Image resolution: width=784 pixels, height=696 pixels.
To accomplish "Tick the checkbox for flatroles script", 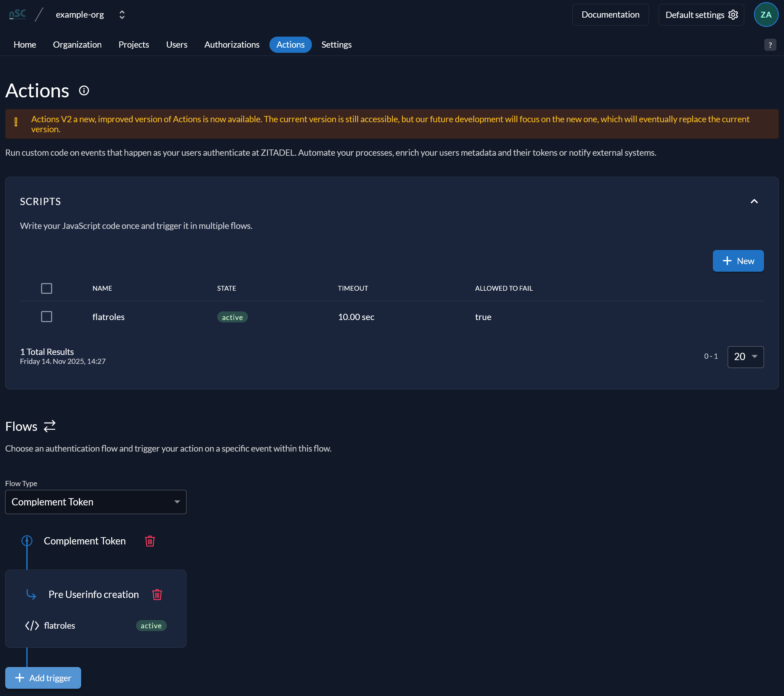I will click(46, 317).
